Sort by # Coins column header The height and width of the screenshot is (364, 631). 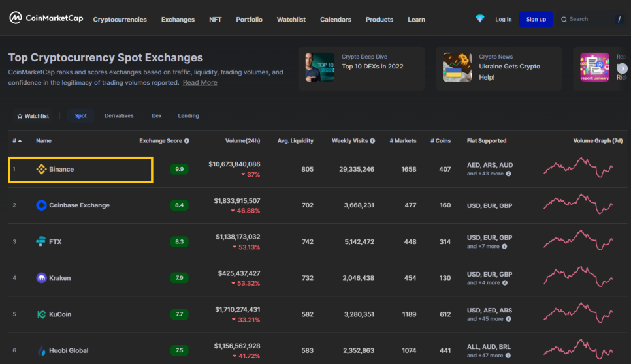pos(441,141)
